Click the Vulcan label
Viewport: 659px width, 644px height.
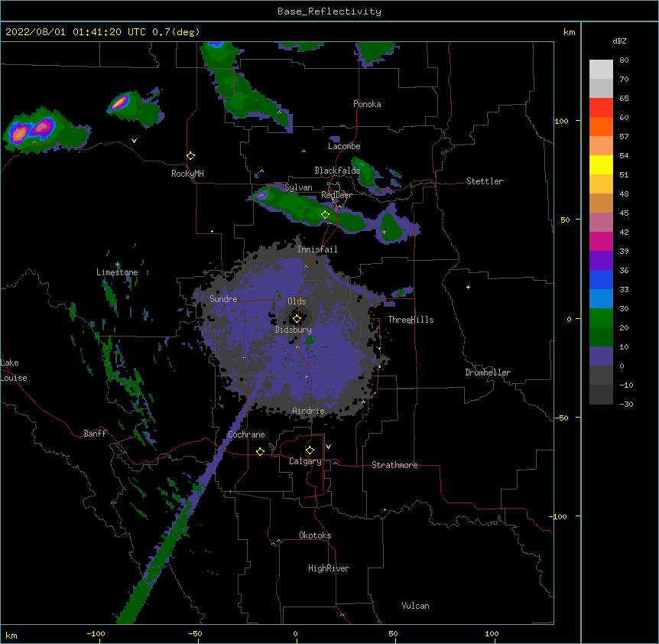(415, 606)
